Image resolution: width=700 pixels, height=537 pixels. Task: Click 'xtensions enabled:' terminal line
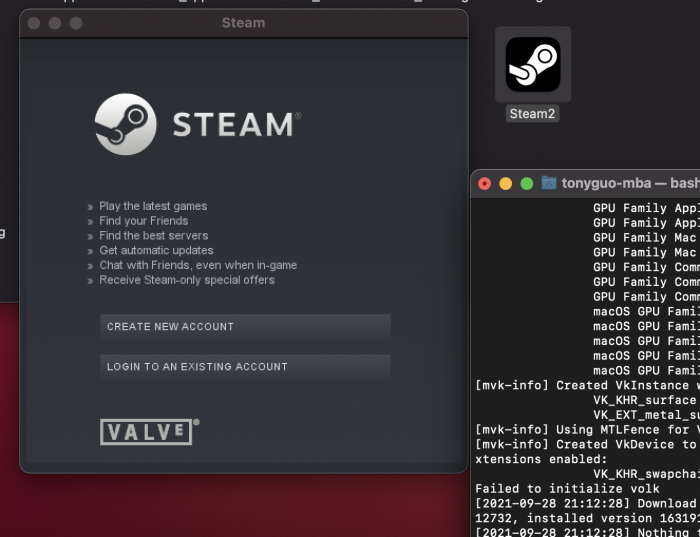(541, 459)
